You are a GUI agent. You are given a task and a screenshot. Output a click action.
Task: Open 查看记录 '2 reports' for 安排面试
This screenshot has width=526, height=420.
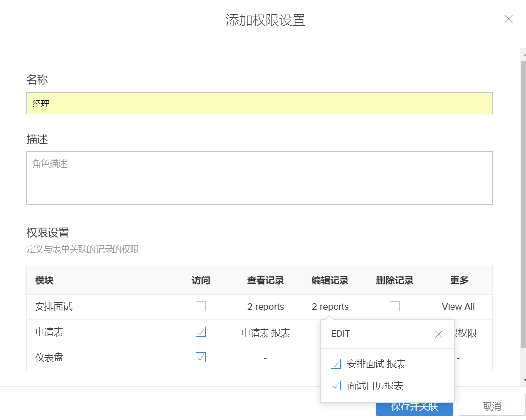pyautogui.click(x=265, y=307)
